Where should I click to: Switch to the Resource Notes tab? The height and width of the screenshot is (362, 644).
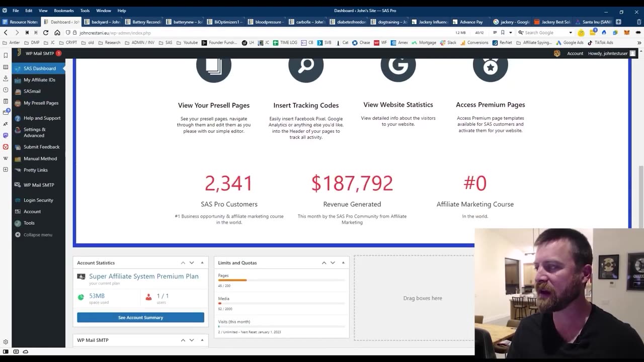coord(20,22)
